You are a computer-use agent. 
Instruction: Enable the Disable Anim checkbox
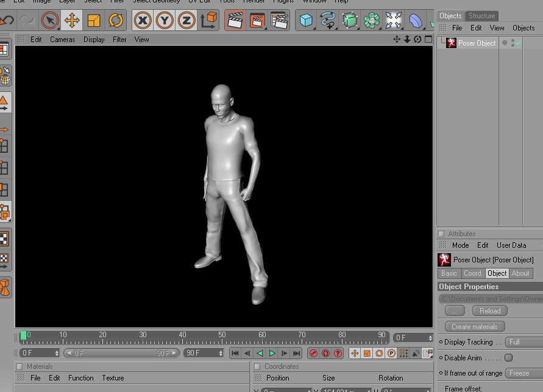508,358
